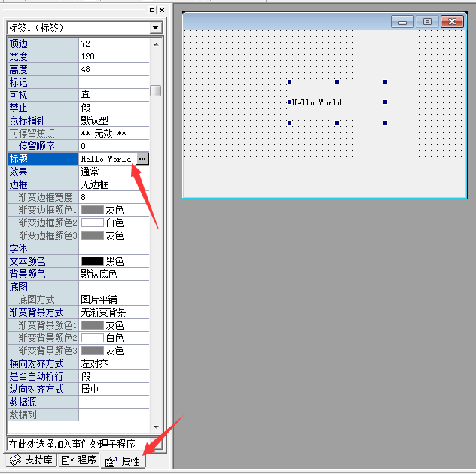Switch to the 支持库 tab
This screenshot has width=476, height=474.
(32, 460)
